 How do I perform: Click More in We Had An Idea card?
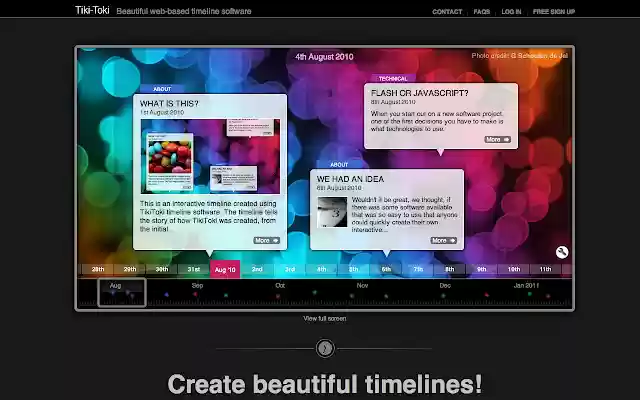(x=444, y=240)
